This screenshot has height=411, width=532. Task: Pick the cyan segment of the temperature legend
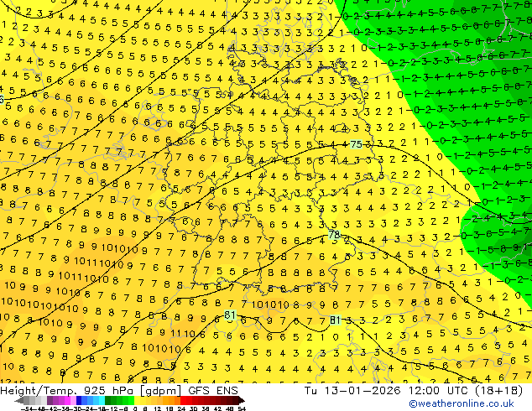(102, 400)
